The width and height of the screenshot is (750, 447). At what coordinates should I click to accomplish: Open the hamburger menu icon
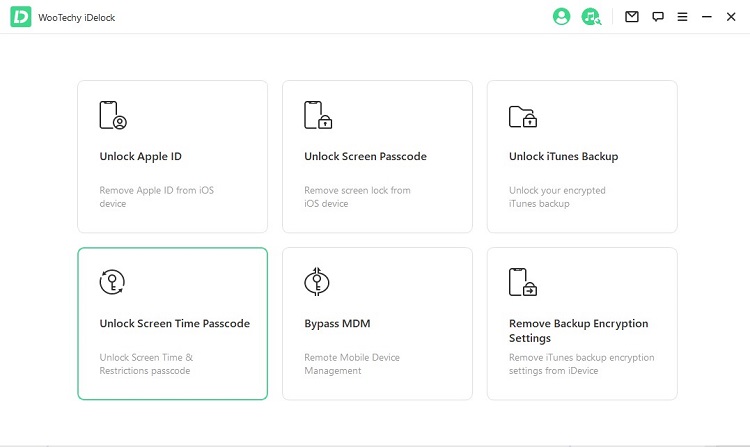tap(683, 17)
